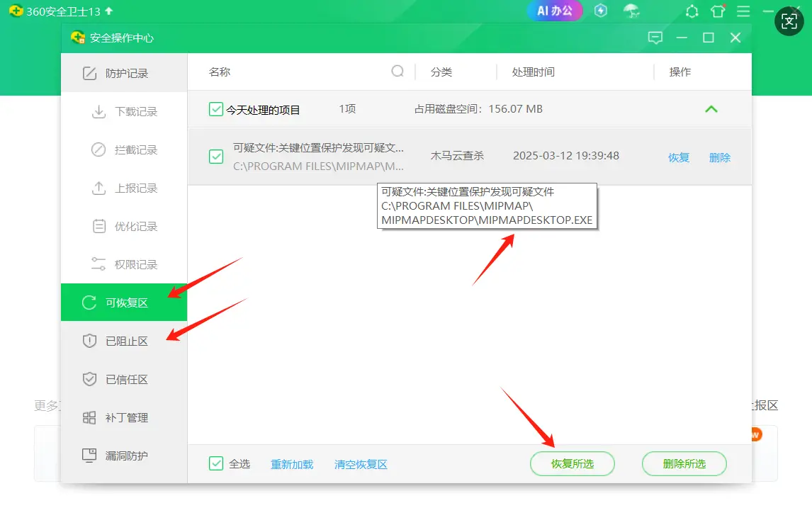This screenshot has height=508, width=812.
Task: Toggle the 今天处理的项目 group checkbox
Action: click(216, 109)
